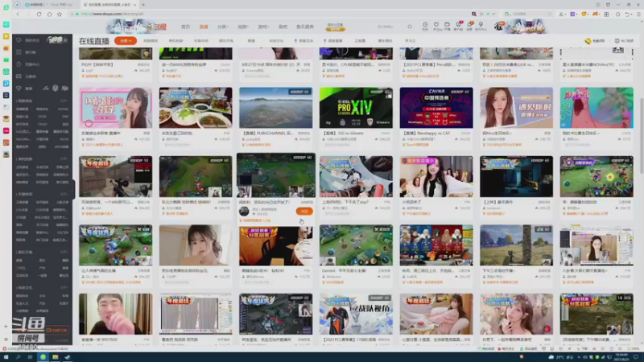The image size is (644, 362).
Task: Open the browser hamburger menu icon
Action: tap(638, 14)
